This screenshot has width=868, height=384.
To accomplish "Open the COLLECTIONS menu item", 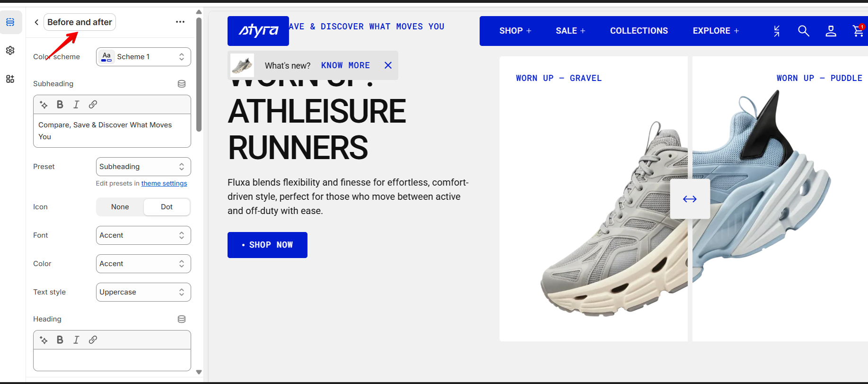I will tap(639, 31).
